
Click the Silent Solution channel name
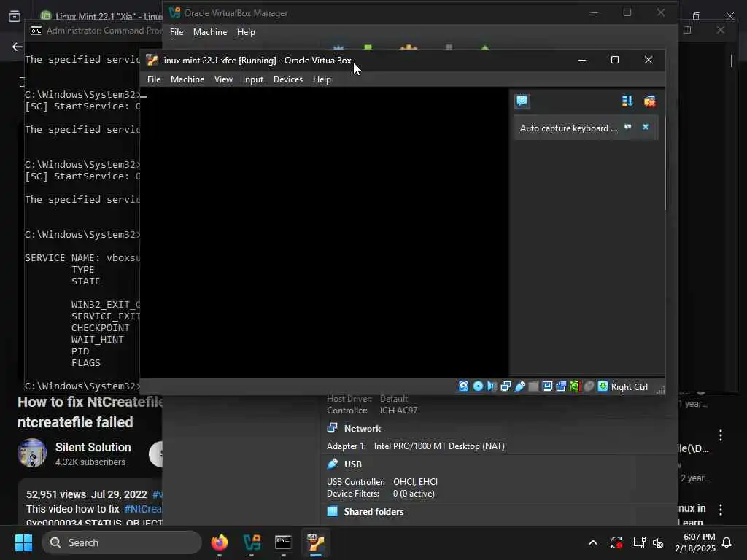tap(93, 447)
